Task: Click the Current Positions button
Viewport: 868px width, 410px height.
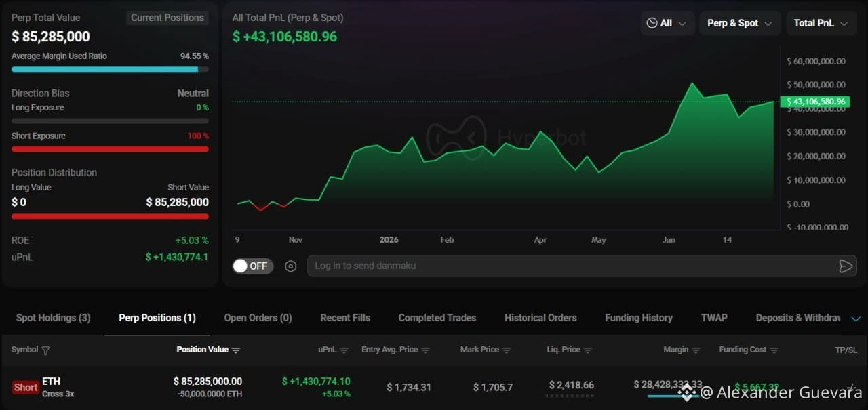Action: pos(167,18)
